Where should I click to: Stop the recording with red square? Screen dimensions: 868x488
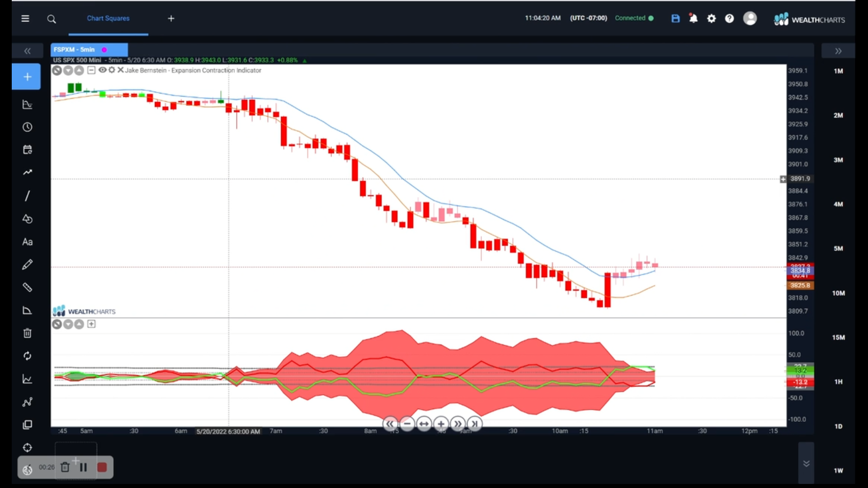click(102, 467)
